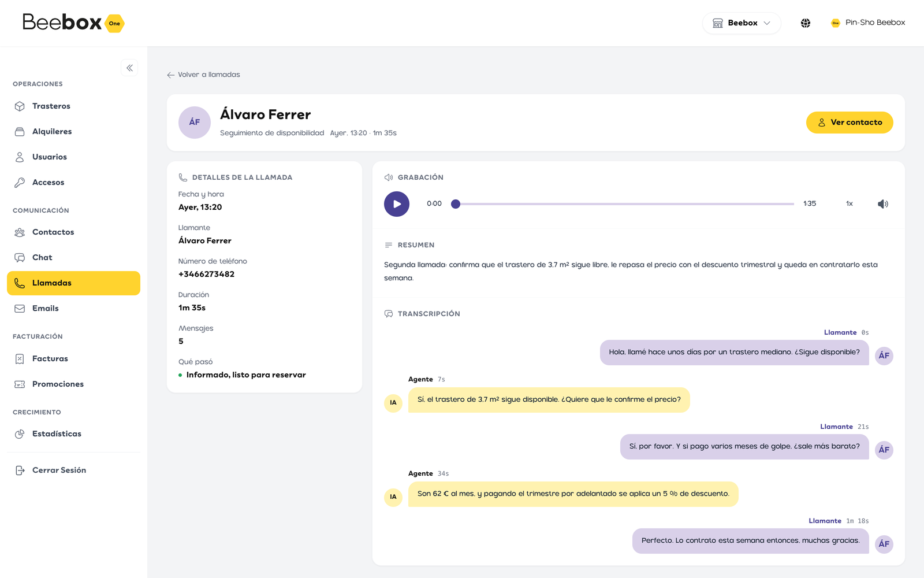Open the Usuarios page

[x=73, y=157]
